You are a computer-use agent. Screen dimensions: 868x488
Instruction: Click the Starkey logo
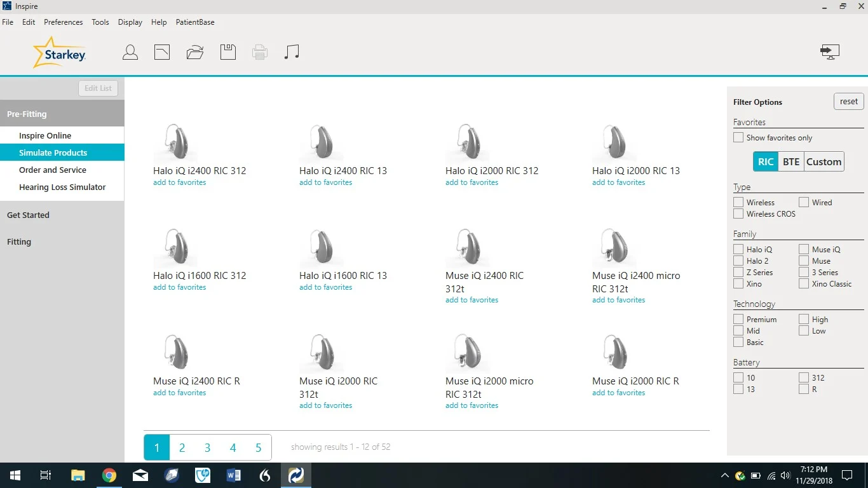pos(59,52)
